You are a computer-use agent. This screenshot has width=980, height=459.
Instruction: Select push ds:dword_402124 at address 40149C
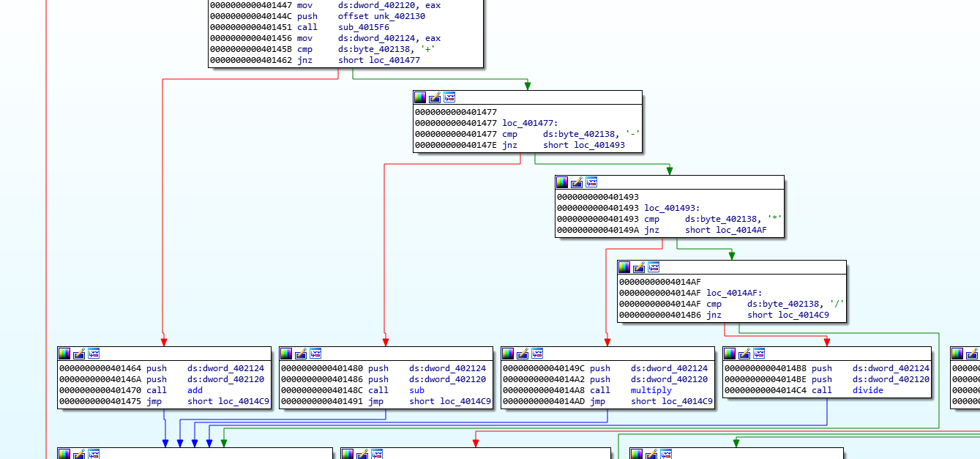605,368
